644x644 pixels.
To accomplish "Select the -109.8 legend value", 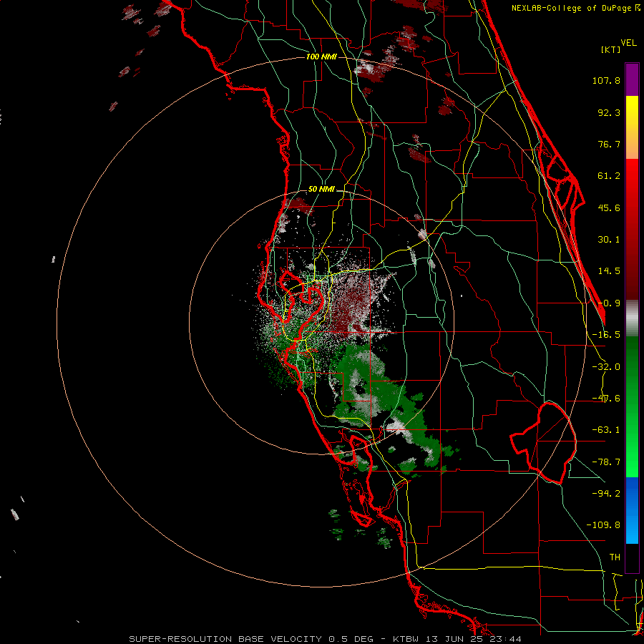I will pyautogui.click(x=604, y=525).
